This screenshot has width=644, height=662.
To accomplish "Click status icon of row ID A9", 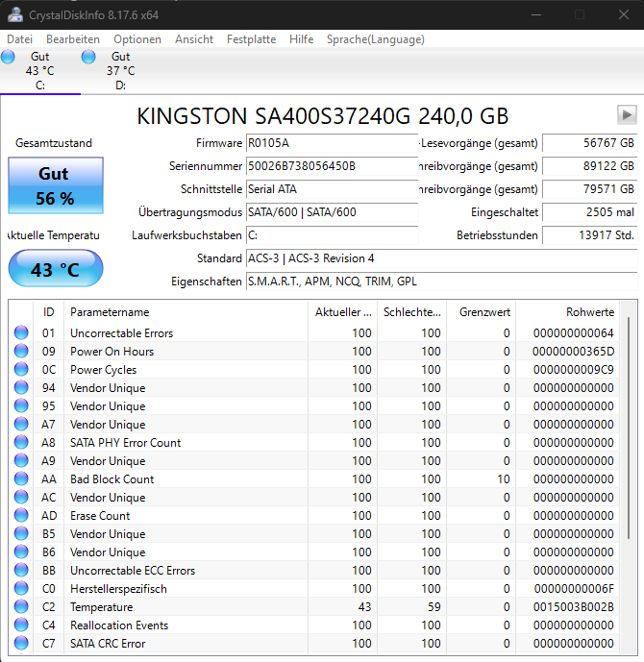I will [x=21, y=460].
